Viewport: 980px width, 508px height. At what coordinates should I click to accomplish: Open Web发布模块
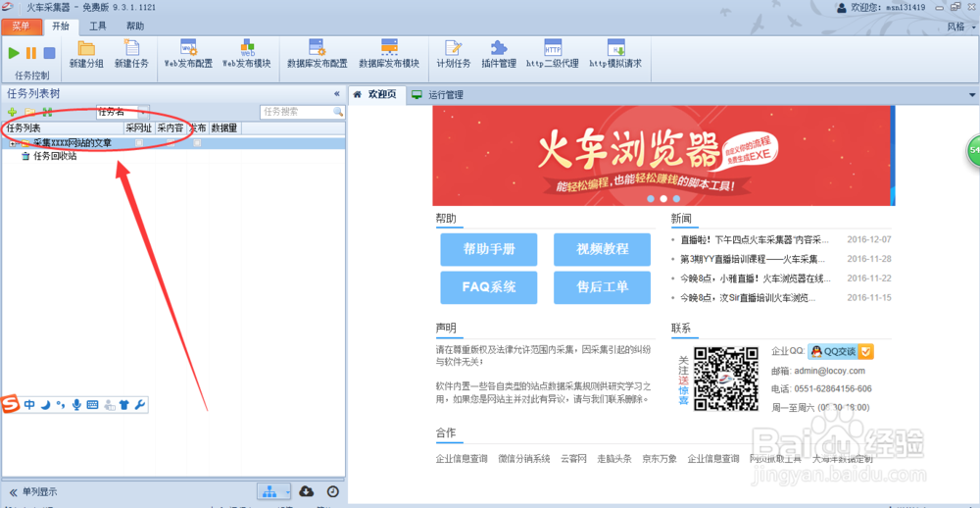[x=247, y=54]
